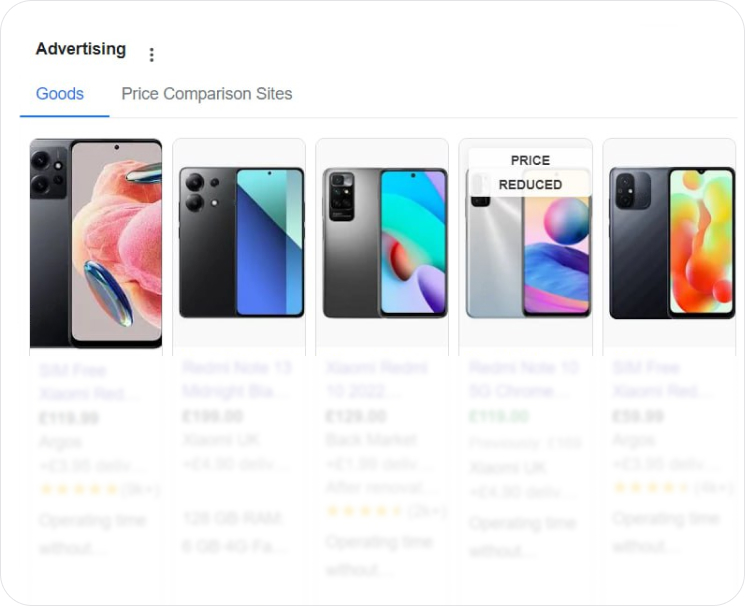
Task: Open the Xiaomi Redmi 10 2022 listing title
Action: [x=377, y=379]
